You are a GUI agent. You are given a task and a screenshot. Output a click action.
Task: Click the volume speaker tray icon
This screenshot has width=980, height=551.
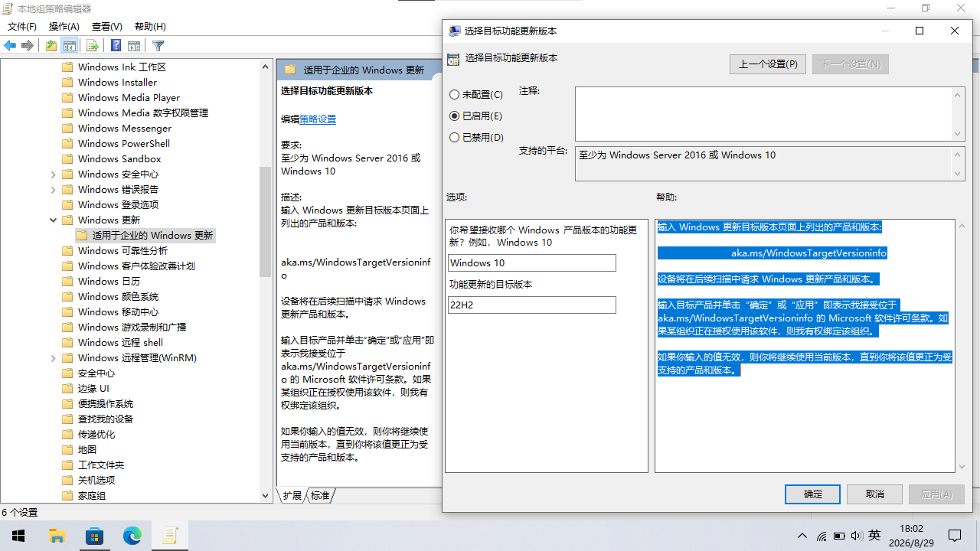tap(856, 536)
